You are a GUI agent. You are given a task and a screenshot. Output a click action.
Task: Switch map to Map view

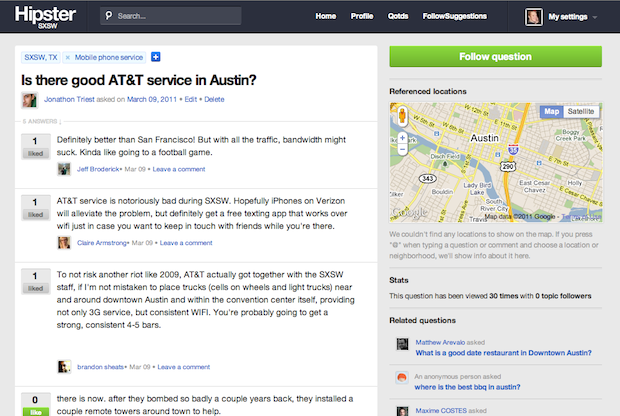click(x=552, y=112)
